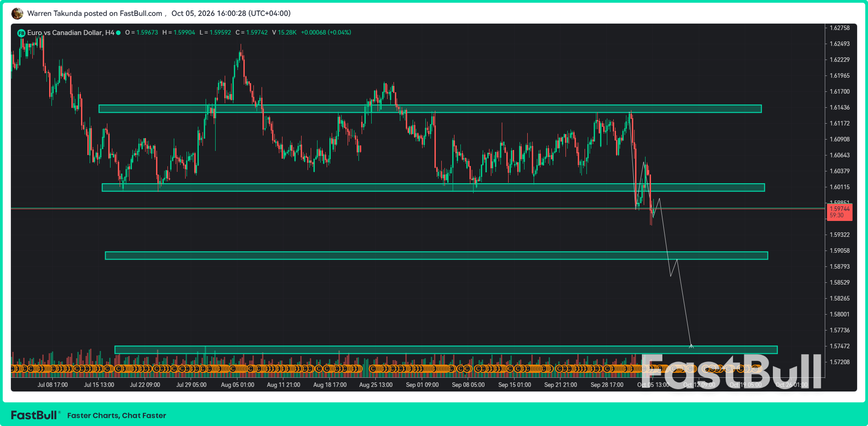Click time axis label 'Sep 01 09:00'
868x426 pixels.
click(422, 385)
